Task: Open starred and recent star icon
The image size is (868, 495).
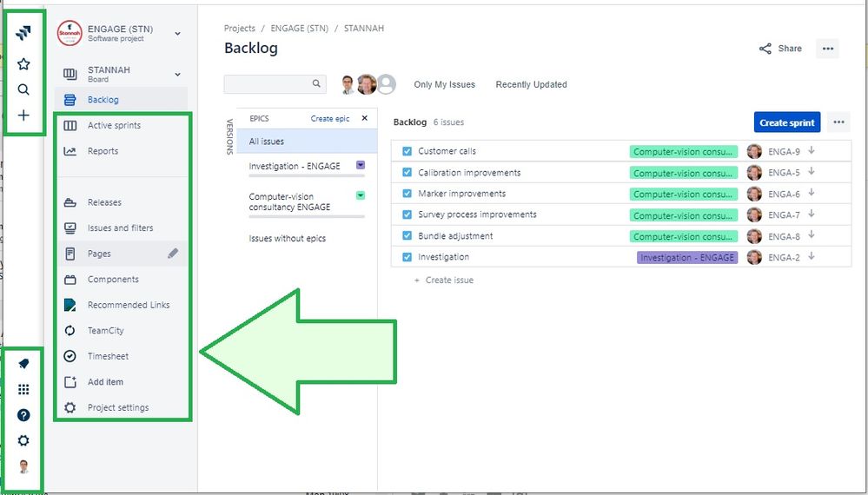Action: point(23,64)
